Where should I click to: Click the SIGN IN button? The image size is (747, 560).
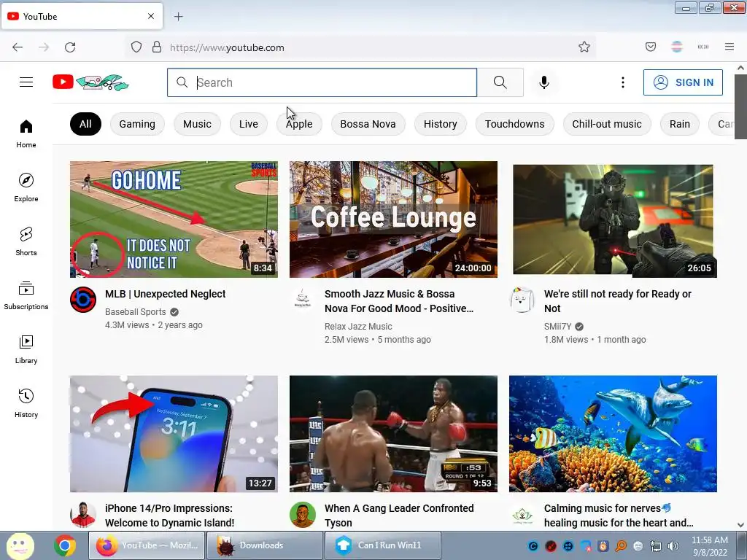(683, 82)
